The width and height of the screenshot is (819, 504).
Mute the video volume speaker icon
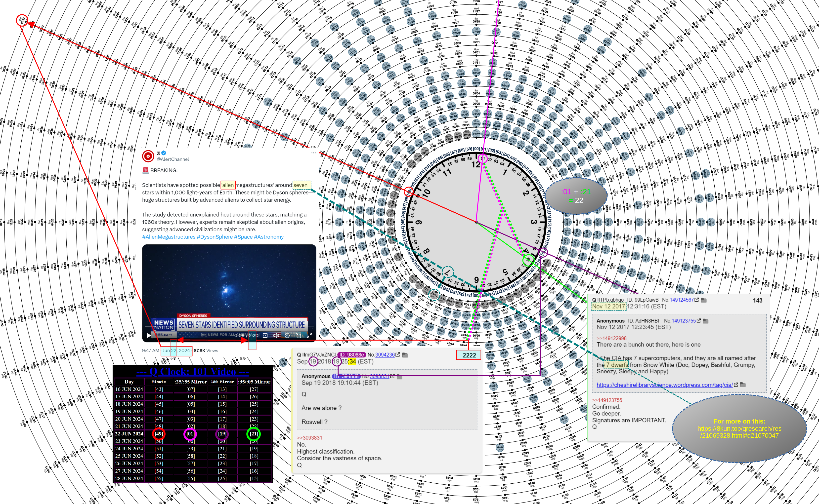tap(276, 335)
